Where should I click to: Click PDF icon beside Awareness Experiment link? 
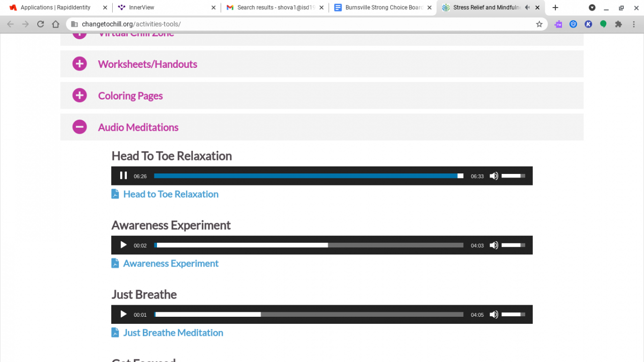115,263
